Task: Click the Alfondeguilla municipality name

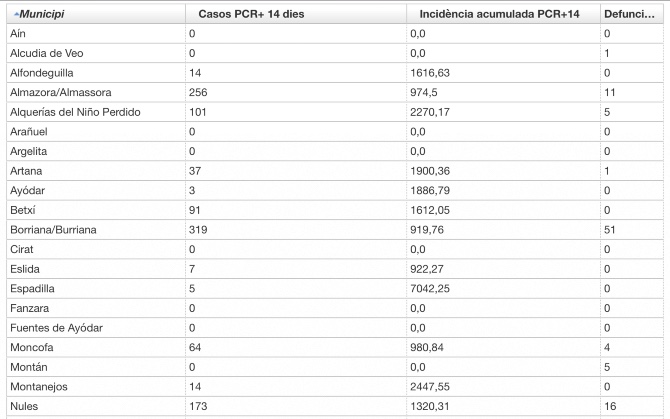Action: click(41, 73)
